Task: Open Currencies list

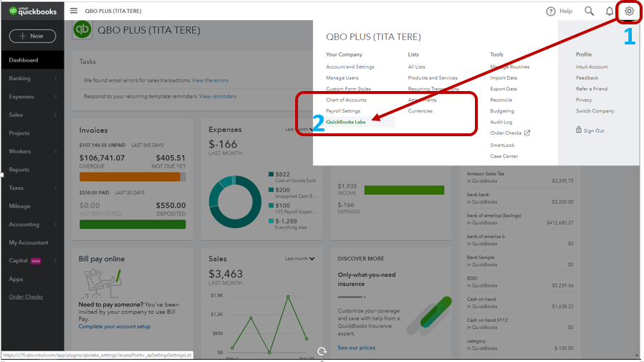Action: click(x=420, y=111)
